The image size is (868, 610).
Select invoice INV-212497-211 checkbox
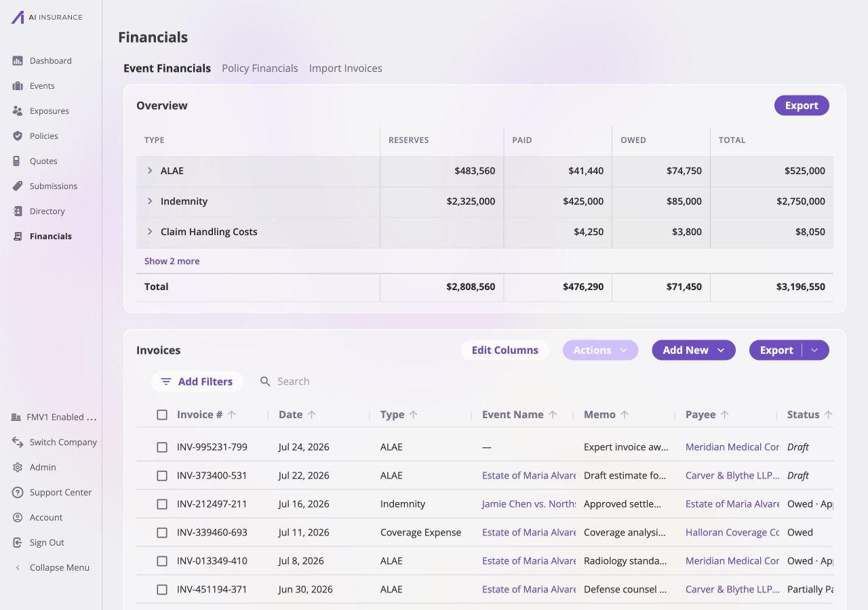pyautogui.click(x=162, y=504)
